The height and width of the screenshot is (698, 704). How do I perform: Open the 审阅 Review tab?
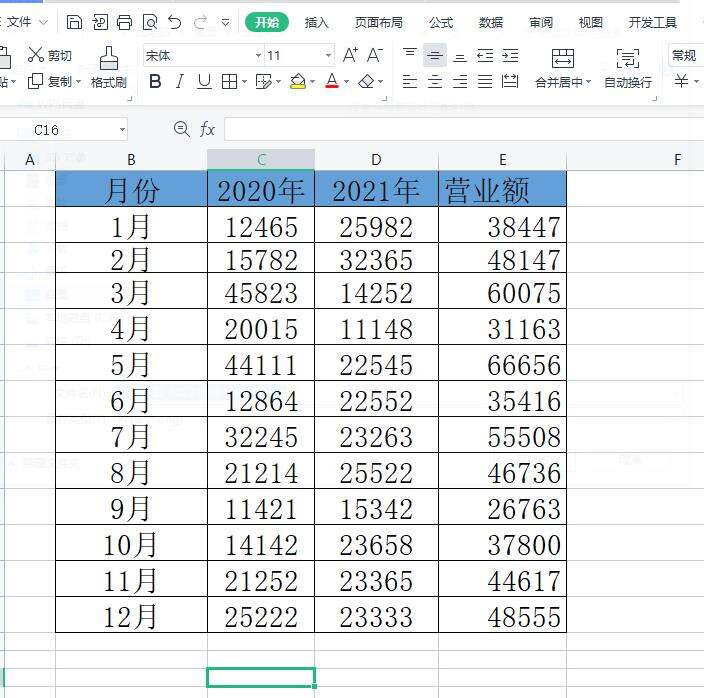(x=541, y=22)
